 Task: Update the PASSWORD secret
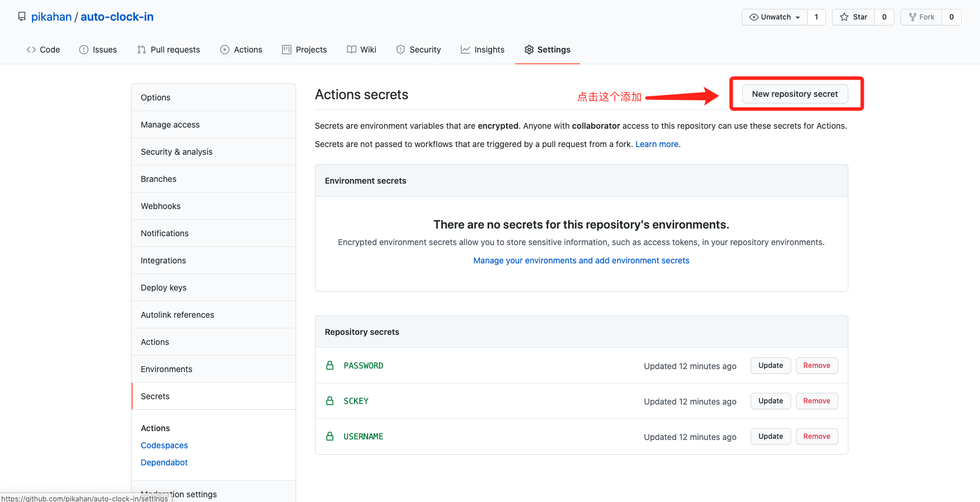coord(771,366)
